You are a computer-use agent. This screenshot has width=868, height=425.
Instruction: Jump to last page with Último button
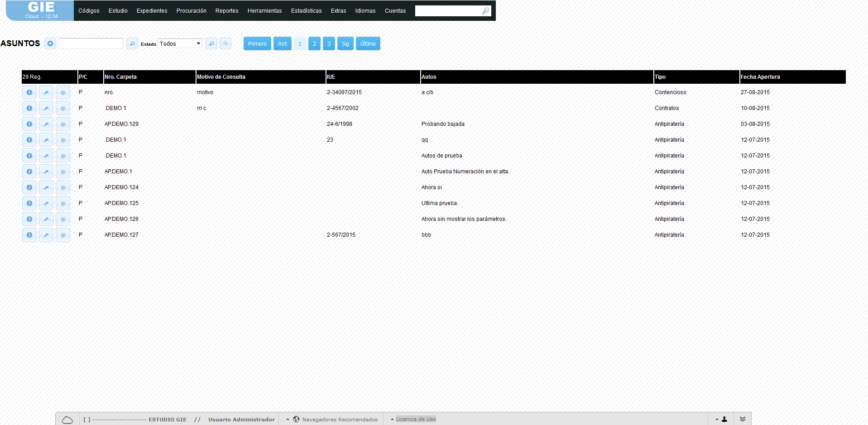[368, 43]
